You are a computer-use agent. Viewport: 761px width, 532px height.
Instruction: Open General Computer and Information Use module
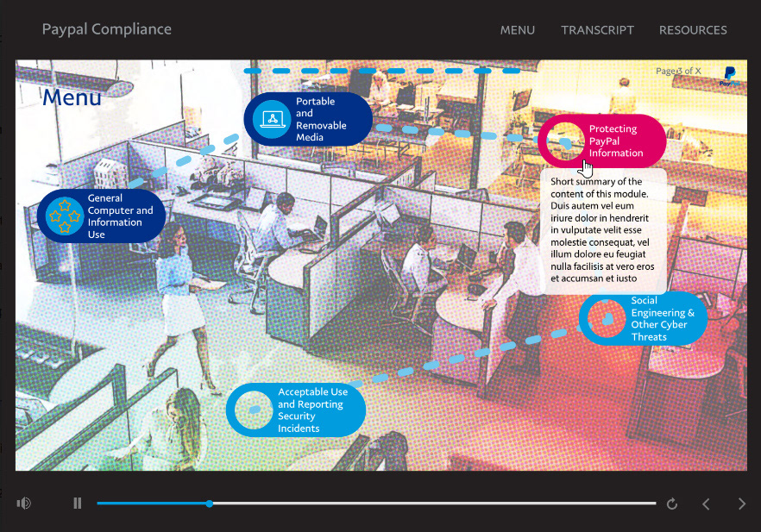[101, 216]
